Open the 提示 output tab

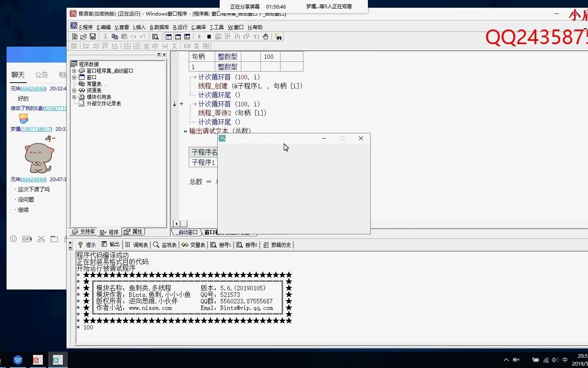point(87,245)
